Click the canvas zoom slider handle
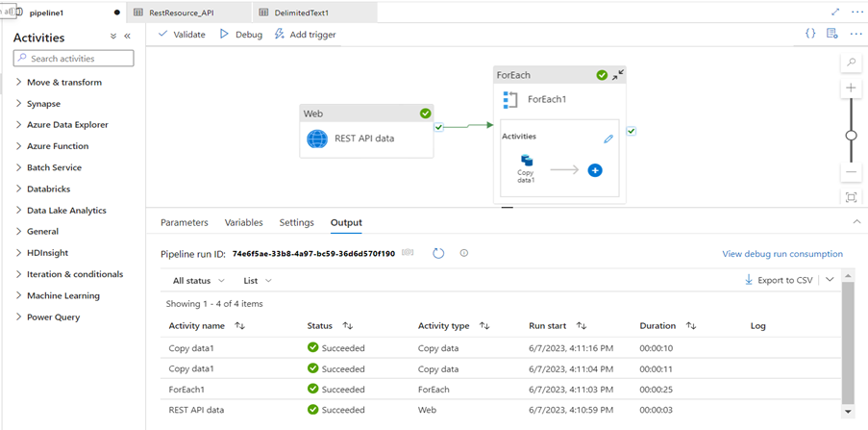The image size is (868, 430). coord(851,136)
